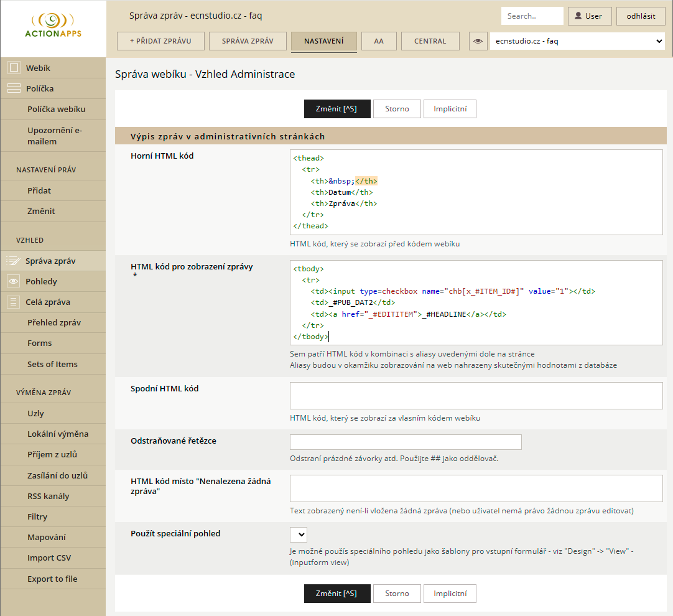Focus the Odstraňované řetězce text field
The image size is (673, 616).
(x=406, y=442)
